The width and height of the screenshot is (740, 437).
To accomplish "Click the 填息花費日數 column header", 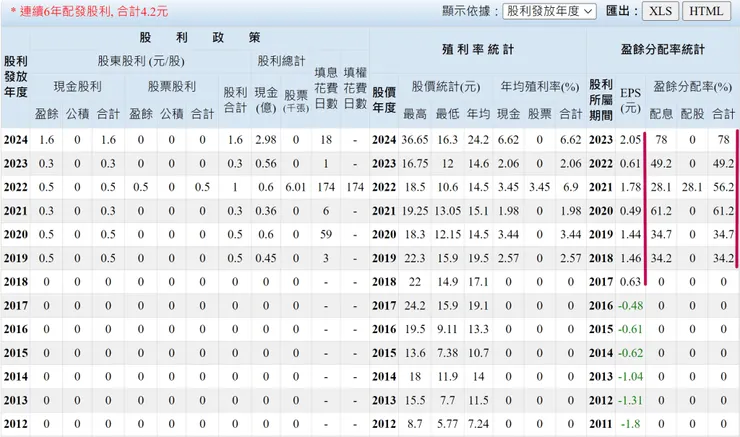I will point(326,88).
